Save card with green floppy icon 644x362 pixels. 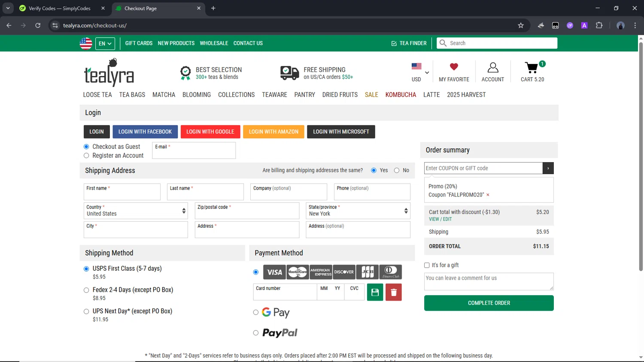click(375, 292)
